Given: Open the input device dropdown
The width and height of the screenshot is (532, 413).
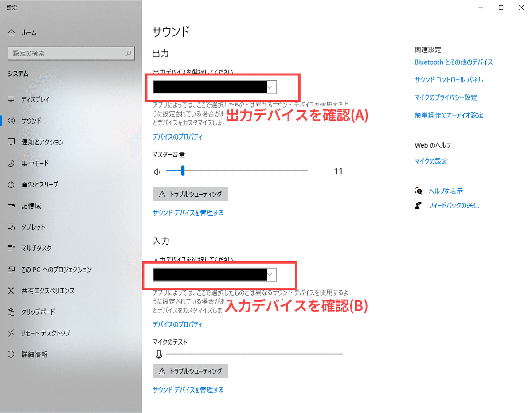Looking at the screenshot, I should coord(215,275).
